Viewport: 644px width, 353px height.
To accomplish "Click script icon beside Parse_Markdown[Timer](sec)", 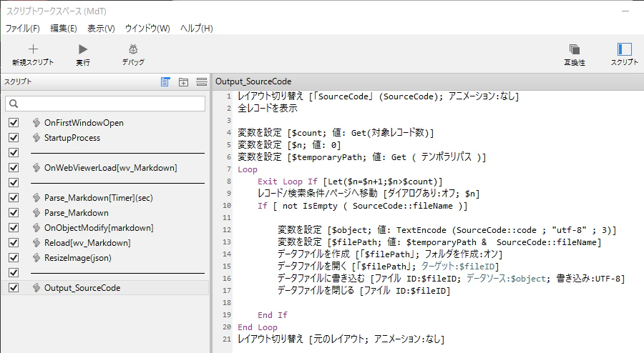I will (x=36, y=198).
